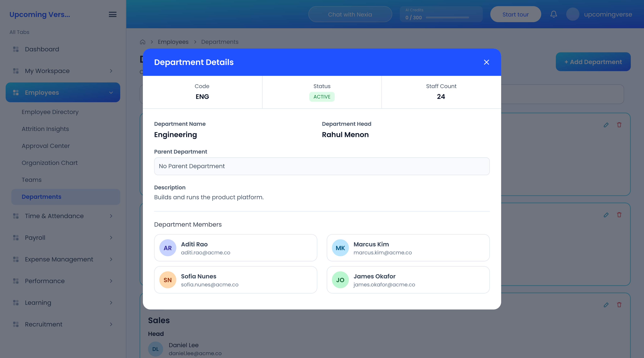The image size is (644, 358).
Task: Edit the second department card pencil icon
Action: pyautogui.click(x=606, y=215)
